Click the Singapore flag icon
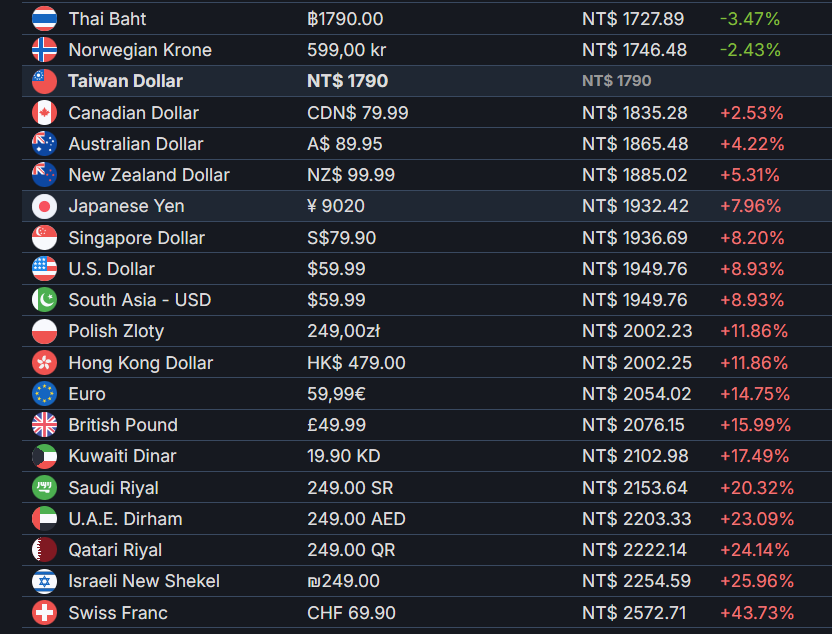This screenshot has width=832, height=634. [x=45, y=238]
